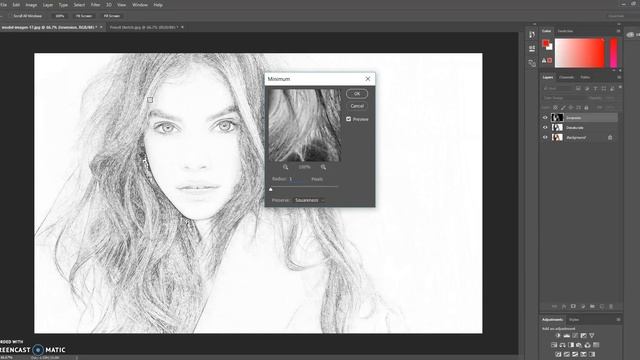Add a Threshold adjustment layer

575,354
